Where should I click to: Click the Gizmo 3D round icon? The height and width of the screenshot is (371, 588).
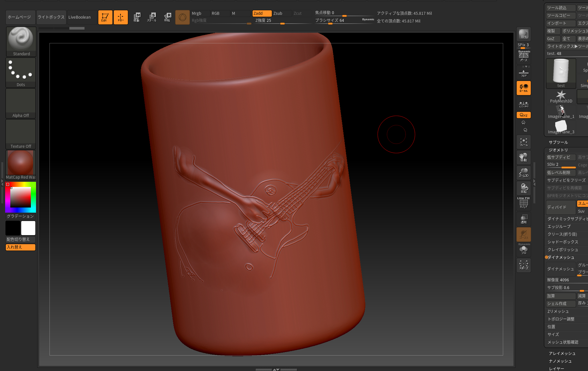click(182, 17)
